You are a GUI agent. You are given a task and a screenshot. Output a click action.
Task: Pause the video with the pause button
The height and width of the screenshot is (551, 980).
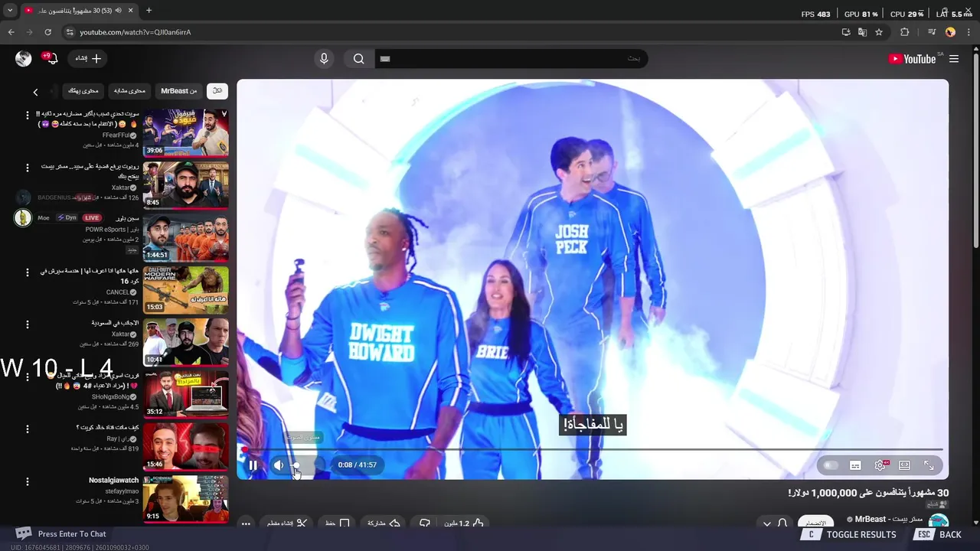[253, 465]
